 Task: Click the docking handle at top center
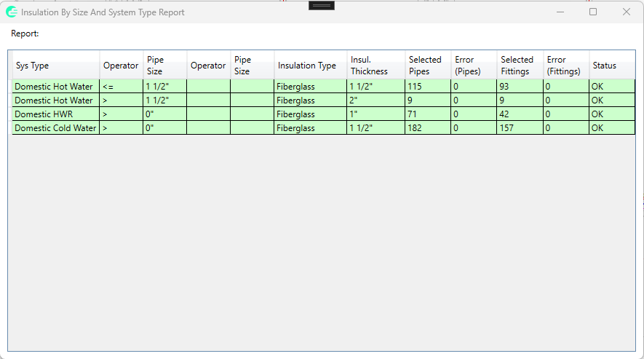(x=322, y=5)
